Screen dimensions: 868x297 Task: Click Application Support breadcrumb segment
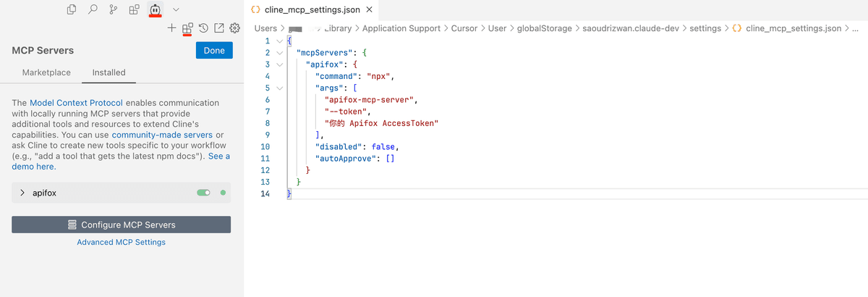(401, 28)
